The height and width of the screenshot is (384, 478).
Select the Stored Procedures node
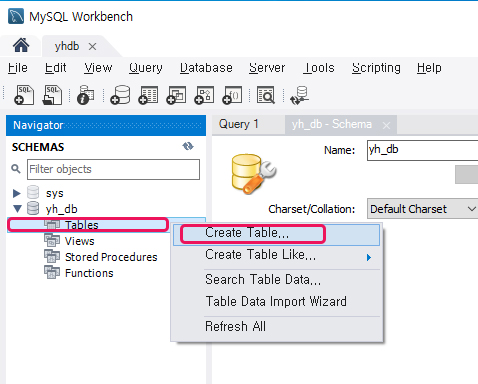point(111,257)
